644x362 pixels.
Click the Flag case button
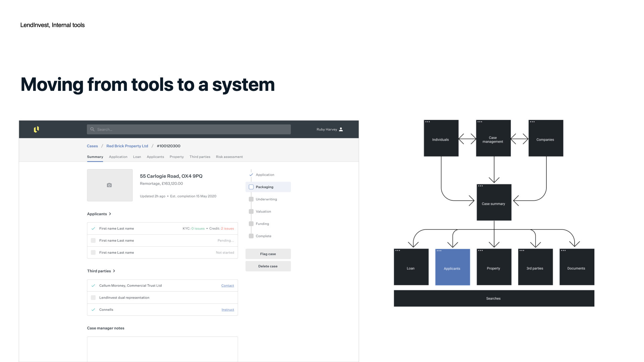[x=268, y=254]
